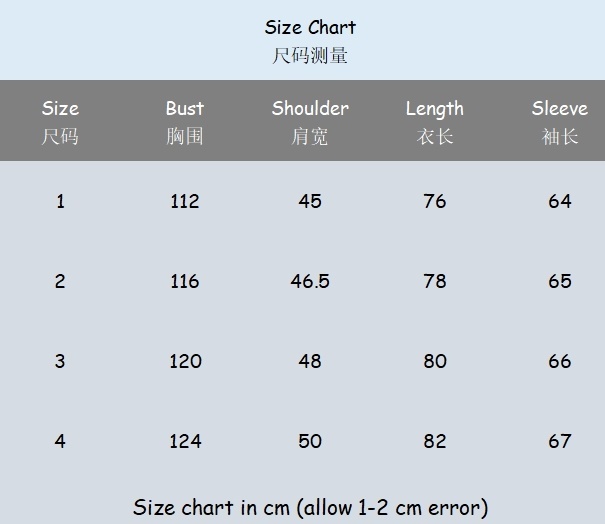Select sleeve value 64
605x524 pixels.
[x=560, y=201]
